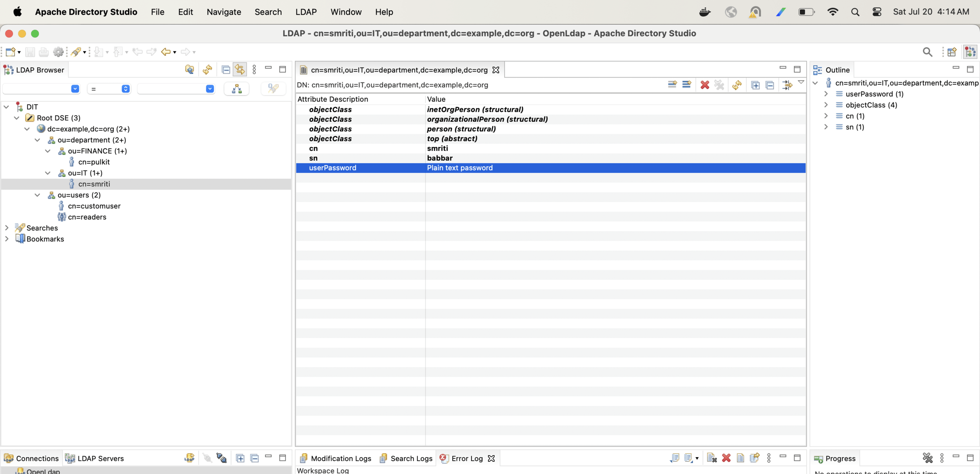The width and height of the screenshot is (980, 474).
Task: Expand userPassword (1) in the Outline
Action: pos(826,94)
